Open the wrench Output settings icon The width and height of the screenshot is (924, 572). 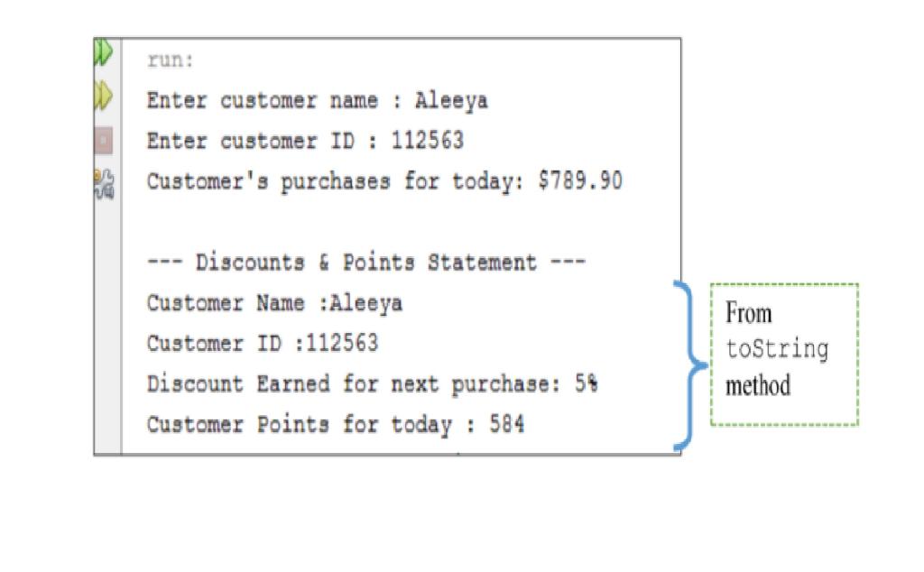coord(104,180)
